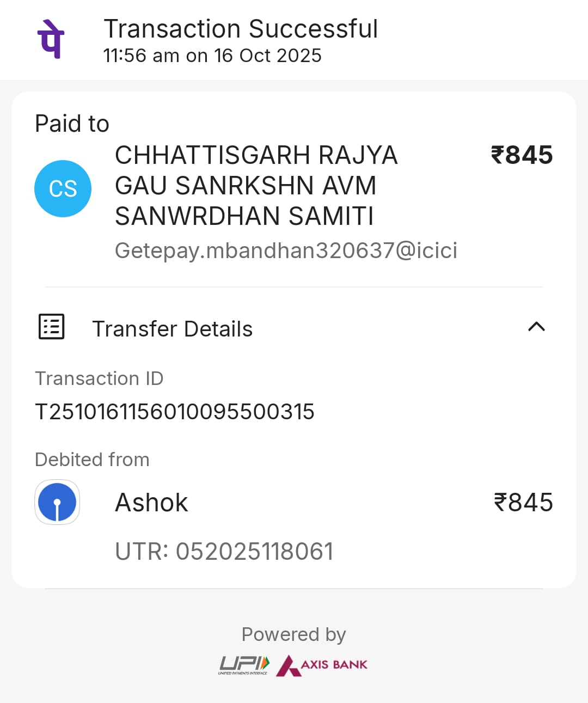Tap the Debited from label
The width and height of the screenshot is (588, 703).
pyautogui.click(x=92, y=460)
